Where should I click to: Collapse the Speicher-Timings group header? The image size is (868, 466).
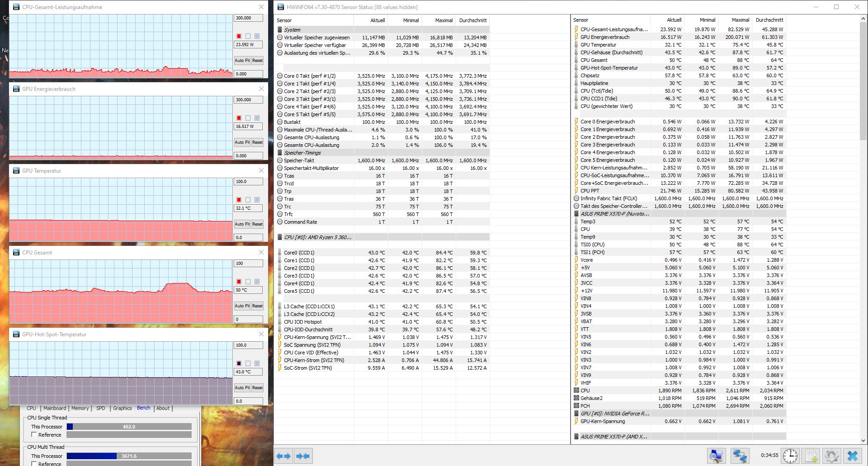(x=281, y=152)
